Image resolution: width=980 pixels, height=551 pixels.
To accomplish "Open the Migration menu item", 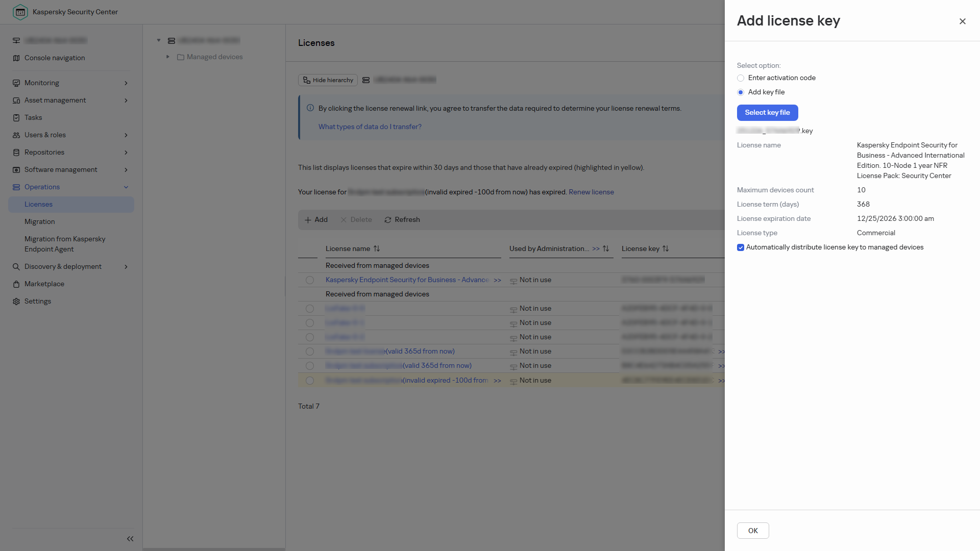I will pos(40,222).
